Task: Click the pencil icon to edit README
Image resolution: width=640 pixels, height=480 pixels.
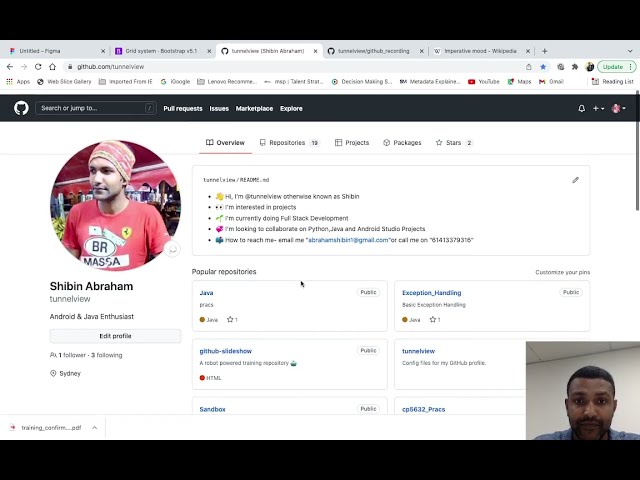Action: tap(575, 180)
